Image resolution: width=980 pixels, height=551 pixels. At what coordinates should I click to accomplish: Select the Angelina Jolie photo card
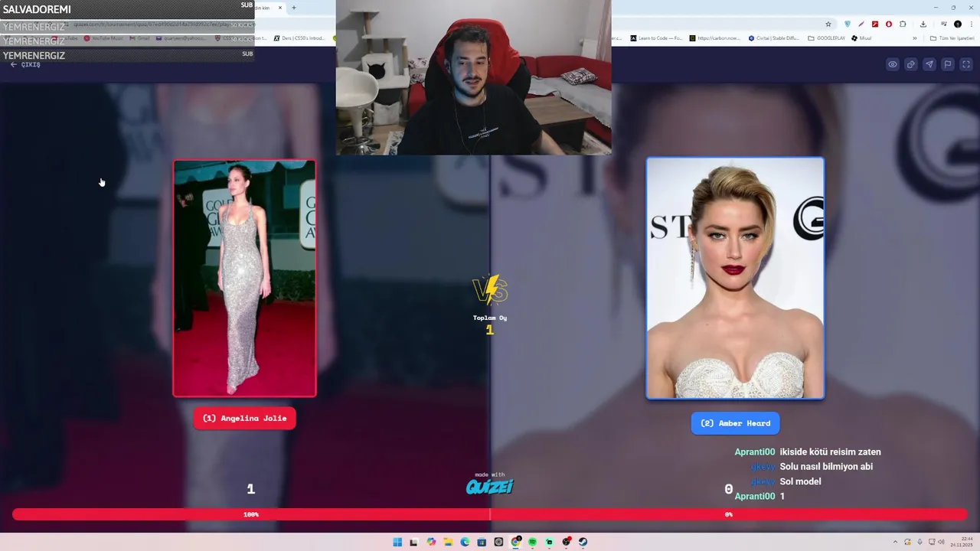244,278
